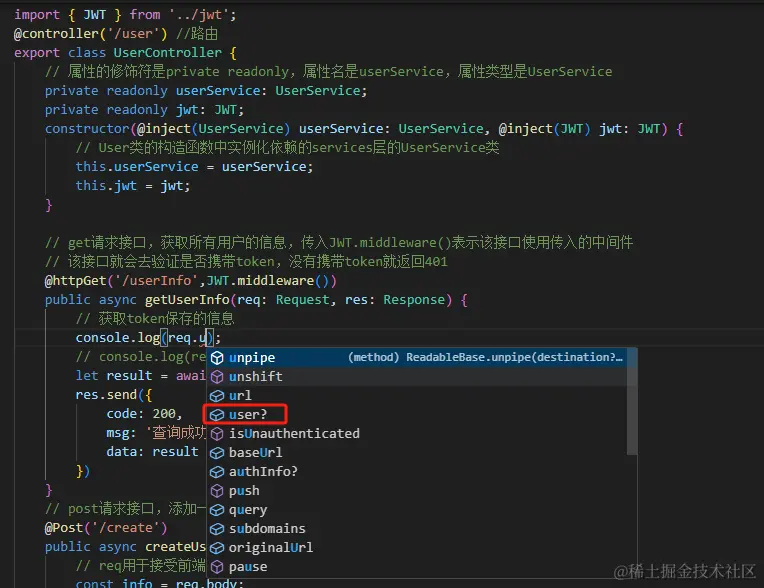Select the user? property suggestion
Screen dimensions: 764x588
coord(418,415)
